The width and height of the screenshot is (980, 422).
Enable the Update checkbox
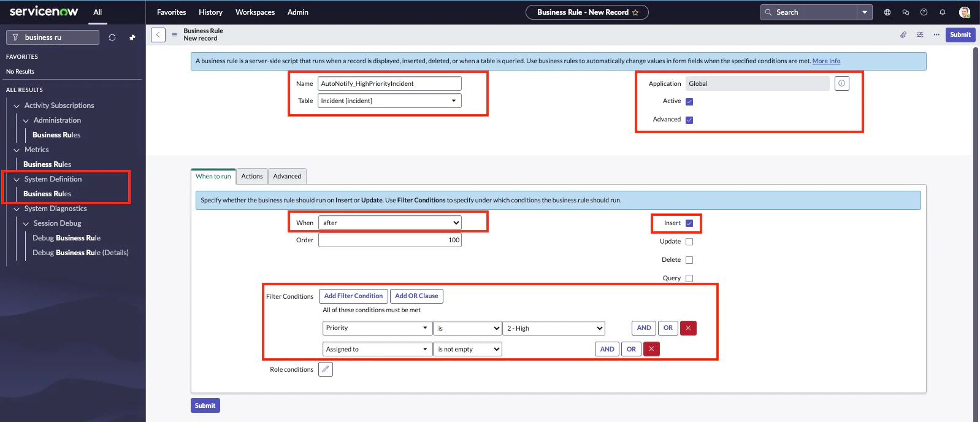[689, 242]
